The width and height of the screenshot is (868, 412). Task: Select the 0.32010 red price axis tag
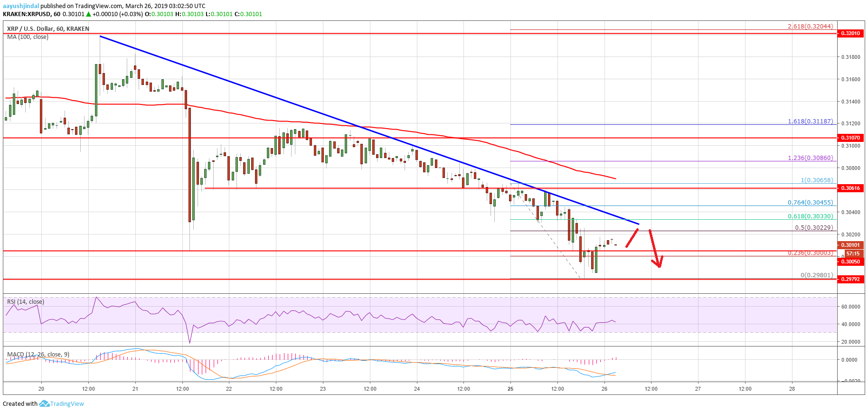[x=850, y=33]
